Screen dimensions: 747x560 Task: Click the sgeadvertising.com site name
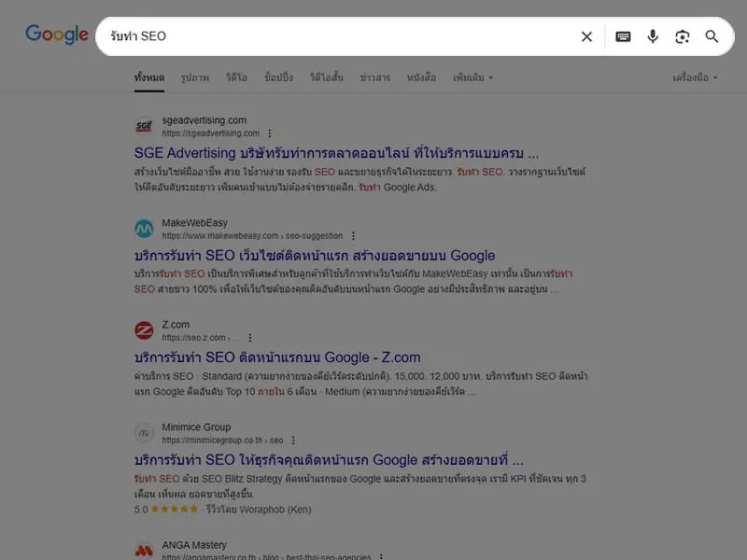pyautogui.click(x=204, y=120)
